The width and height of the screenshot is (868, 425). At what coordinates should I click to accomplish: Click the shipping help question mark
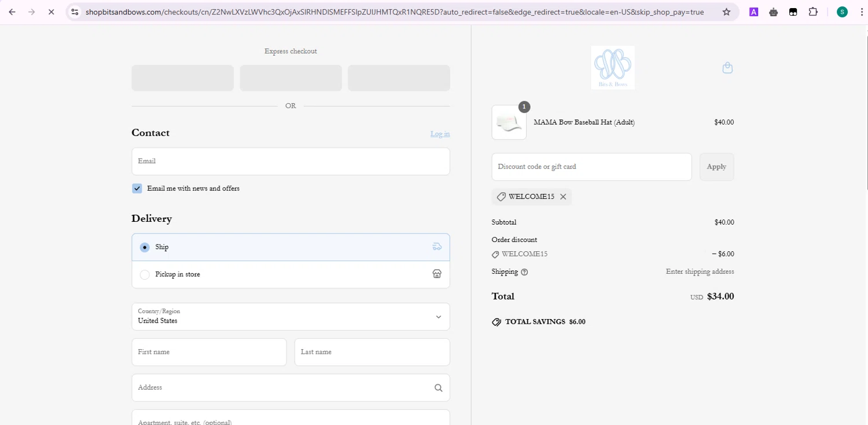point(524,272)
